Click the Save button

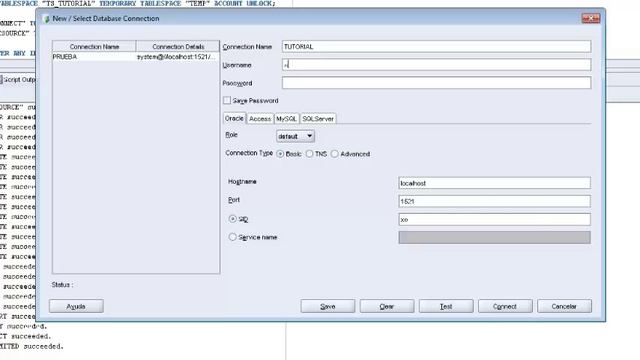[x=328, y=306]
